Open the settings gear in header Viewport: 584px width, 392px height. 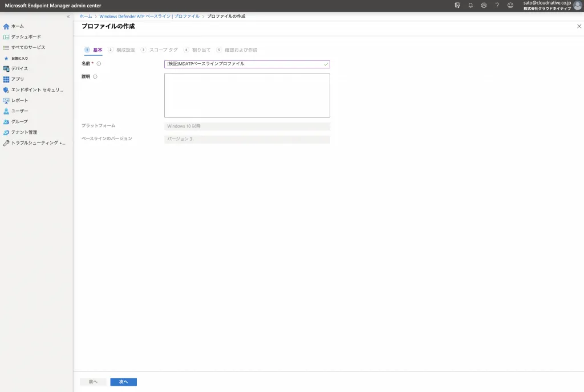click(484, 6)
